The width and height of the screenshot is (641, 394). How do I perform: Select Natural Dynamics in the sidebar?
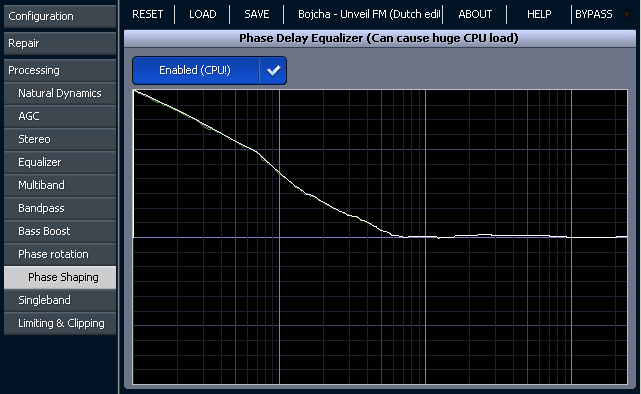pyautogui.click(x=60, y=93)
